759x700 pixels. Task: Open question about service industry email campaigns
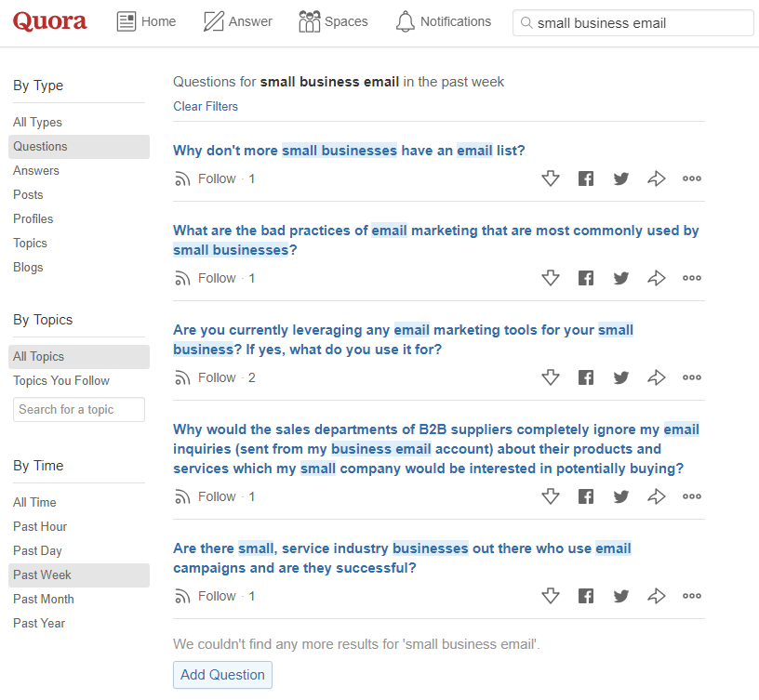pos(402,558)
